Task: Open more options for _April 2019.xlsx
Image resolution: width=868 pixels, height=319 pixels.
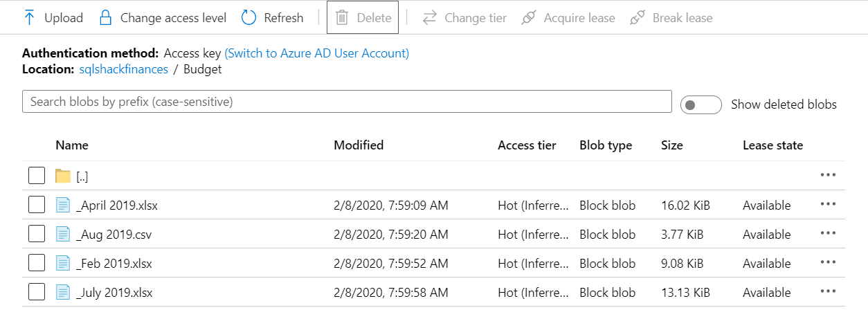Action: pyautogui.click(x=828, y=205)
